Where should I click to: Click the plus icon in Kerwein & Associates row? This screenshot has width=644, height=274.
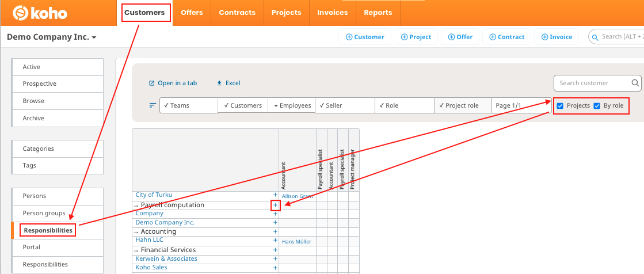pos(275,259)
